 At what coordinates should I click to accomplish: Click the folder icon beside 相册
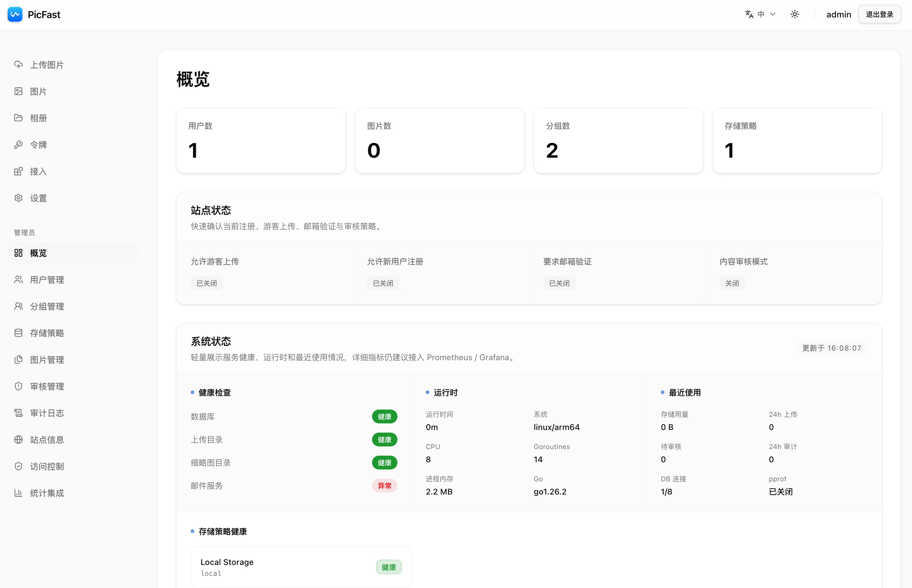(18, 118)
